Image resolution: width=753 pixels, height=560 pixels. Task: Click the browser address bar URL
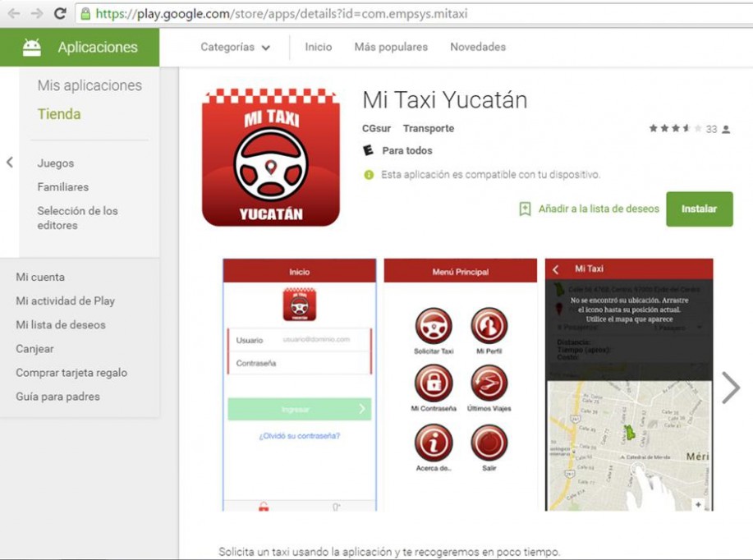[282, 13]
